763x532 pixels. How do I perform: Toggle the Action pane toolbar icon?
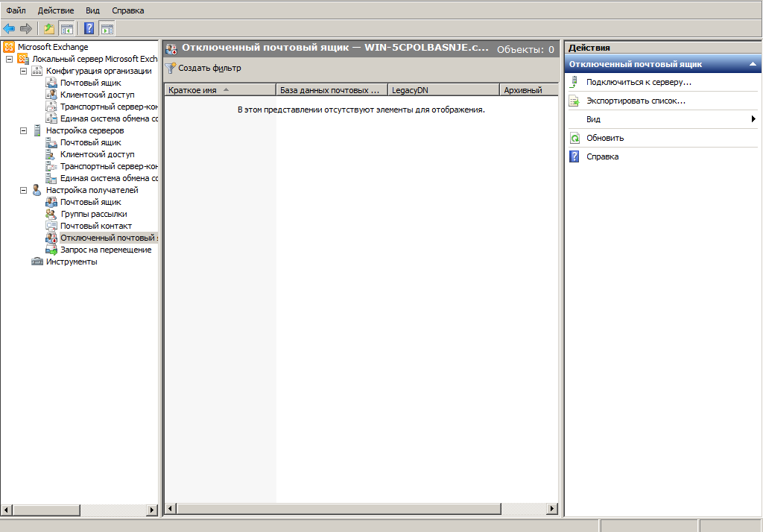pyautogui.click(x=107, y=29)
